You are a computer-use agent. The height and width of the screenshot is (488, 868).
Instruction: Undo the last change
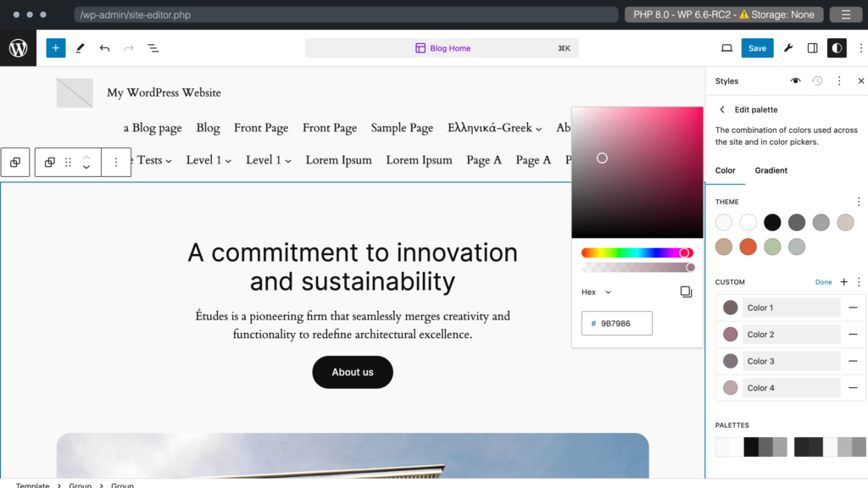(x=104, y=48)
